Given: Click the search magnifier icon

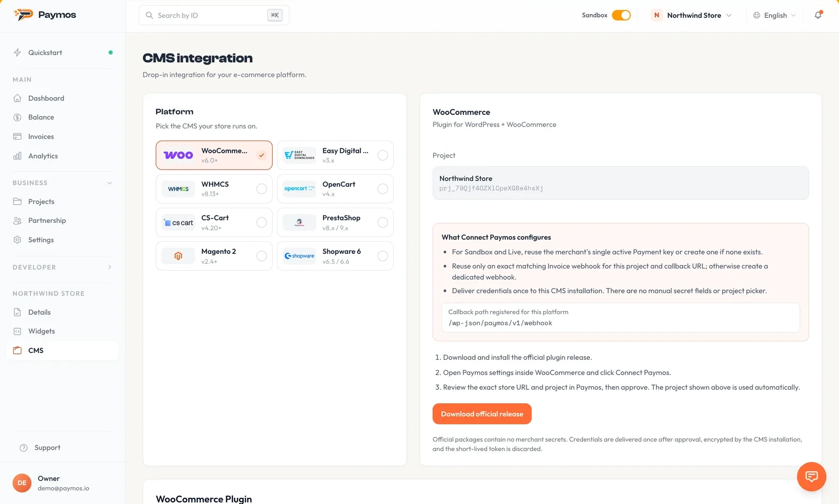Looking at the screenshot, I should click(x=149, y=15).
